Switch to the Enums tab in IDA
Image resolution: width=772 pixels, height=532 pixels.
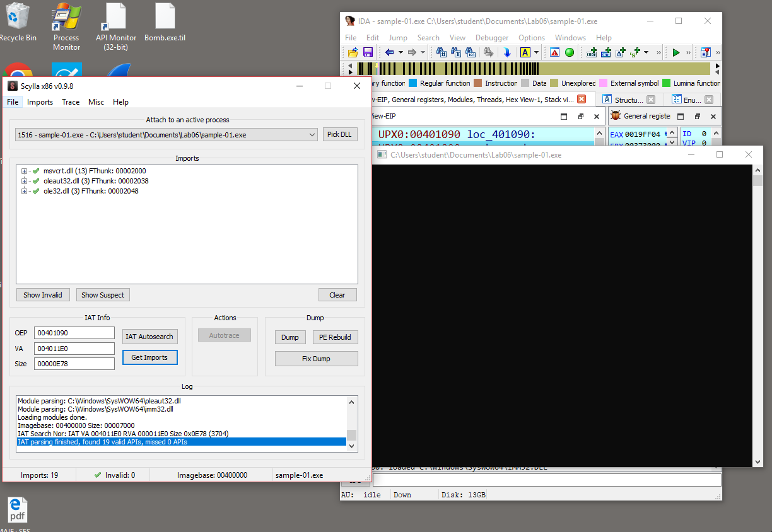(x=692, y=100)
